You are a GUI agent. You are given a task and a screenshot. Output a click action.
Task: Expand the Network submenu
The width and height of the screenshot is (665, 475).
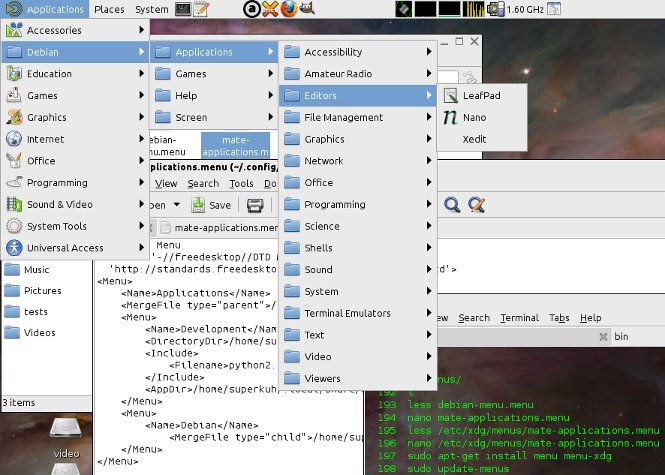[x=358, y=161]
